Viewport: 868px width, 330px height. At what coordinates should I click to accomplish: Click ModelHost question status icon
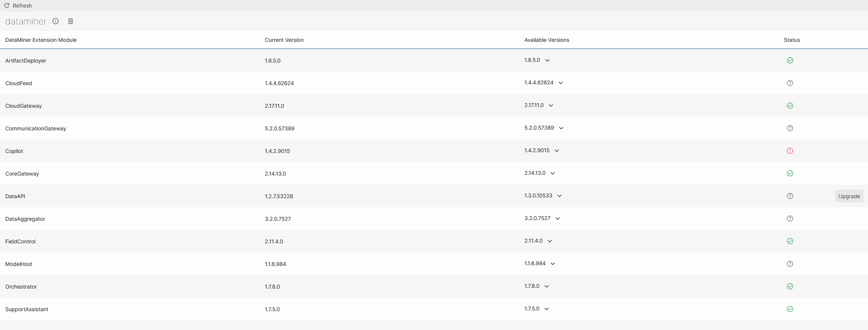[790, 264]
